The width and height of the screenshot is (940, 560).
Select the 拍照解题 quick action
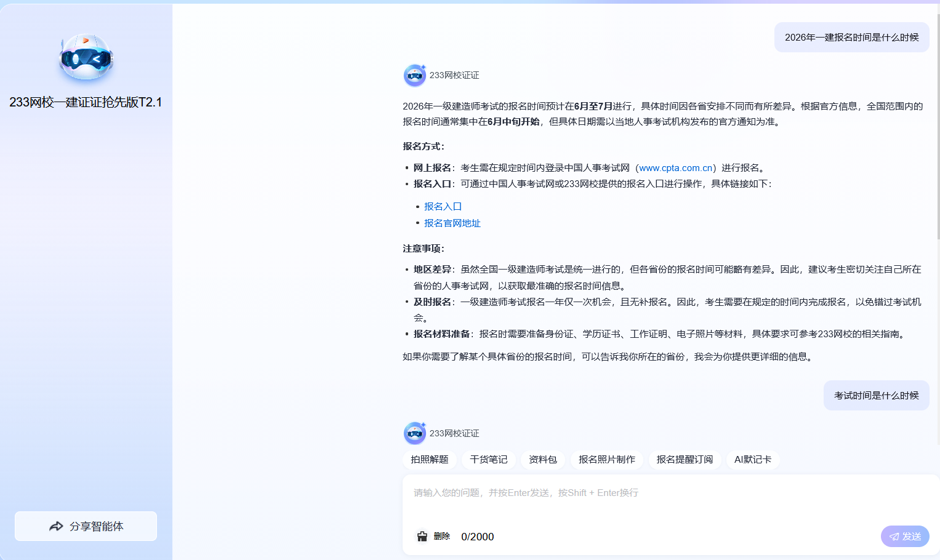click(x=430, y=460)
